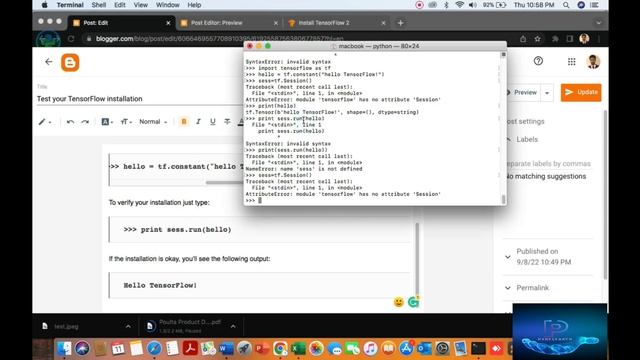Open Adobe Acrobat from the dock
This screenshot has width=640, height=360.
point(190,349)
